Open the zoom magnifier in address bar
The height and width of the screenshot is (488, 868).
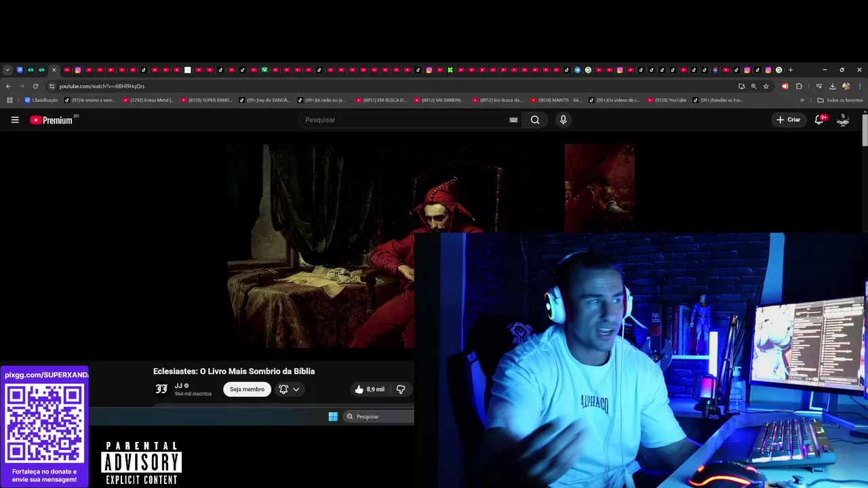point(753,86)
